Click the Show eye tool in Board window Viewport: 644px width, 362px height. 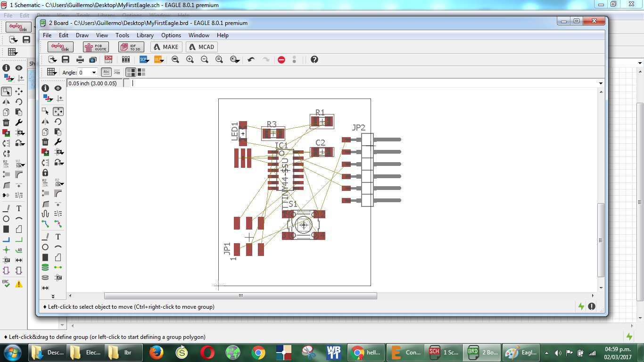tap(58, 88)
